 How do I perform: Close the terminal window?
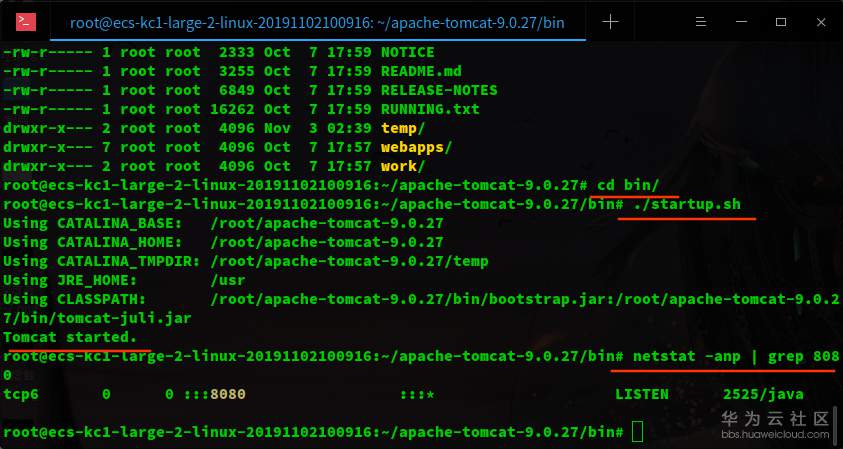click(x=821, y=22)
